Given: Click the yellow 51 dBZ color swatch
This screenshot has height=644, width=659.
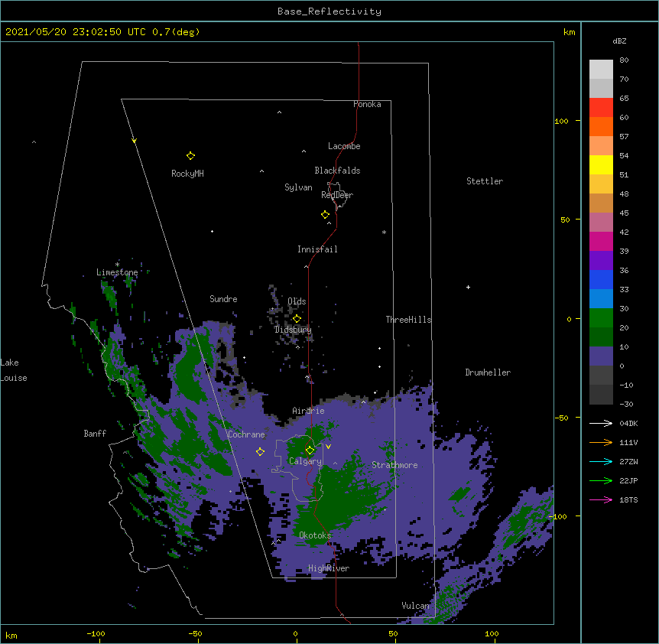Looking at the screenshot, I should tap(601, 164).
